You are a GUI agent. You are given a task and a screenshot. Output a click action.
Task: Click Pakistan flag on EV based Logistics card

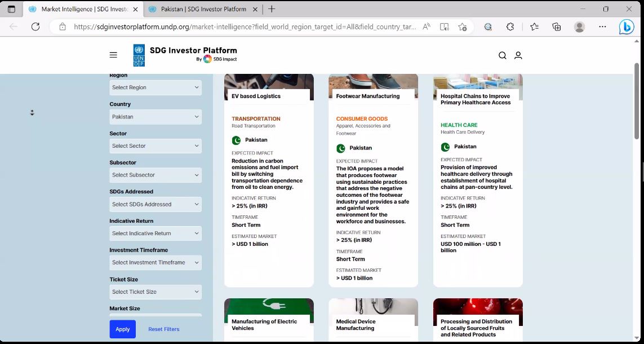(x=236, y=140)
